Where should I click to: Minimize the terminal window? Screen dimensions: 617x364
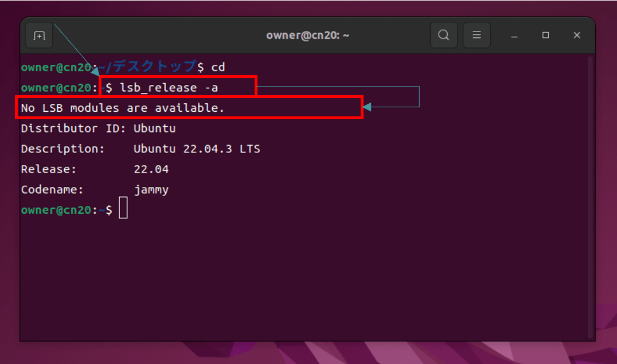click(x=514, y=36)
